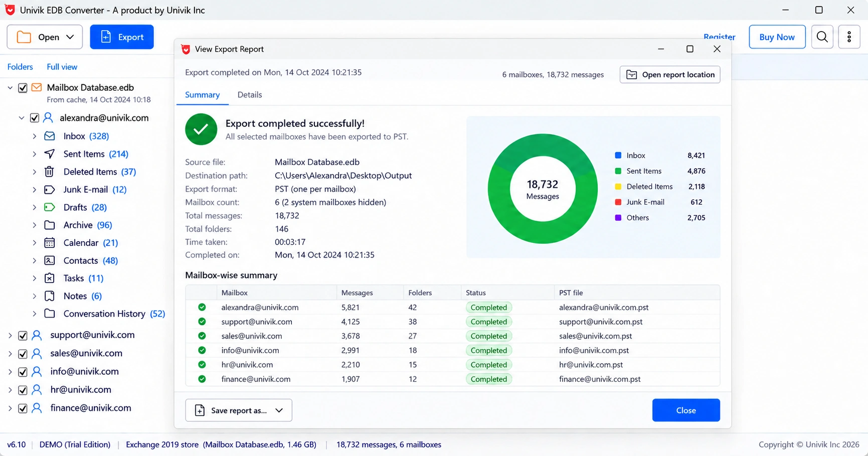
Task: Click the Contacts card icon
Action: [50, 260]
